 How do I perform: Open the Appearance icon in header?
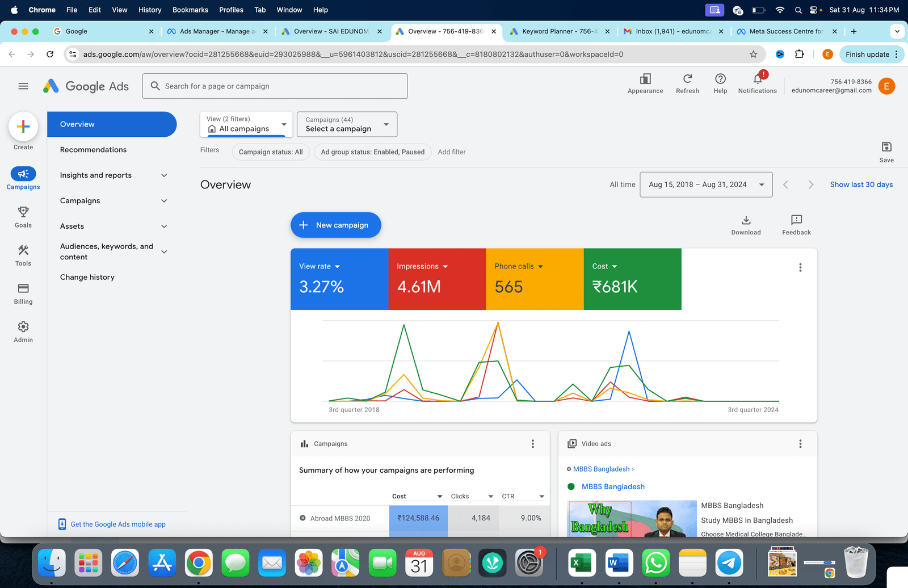point(645,79)
